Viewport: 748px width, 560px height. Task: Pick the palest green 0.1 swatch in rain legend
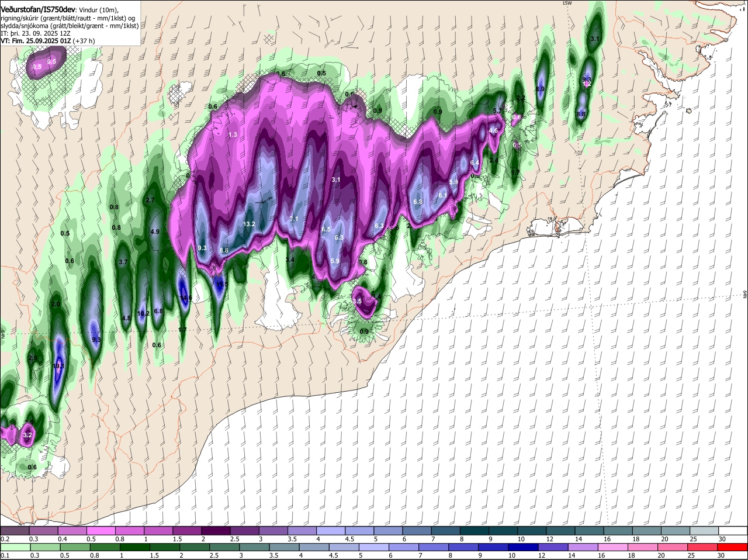tap(15, 547)
